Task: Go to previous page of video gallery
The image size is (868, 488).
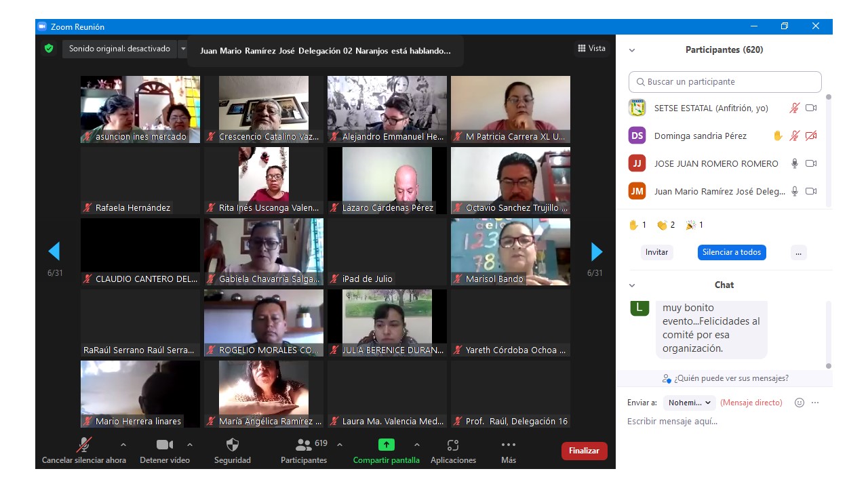Action: [x=54, y=252]
